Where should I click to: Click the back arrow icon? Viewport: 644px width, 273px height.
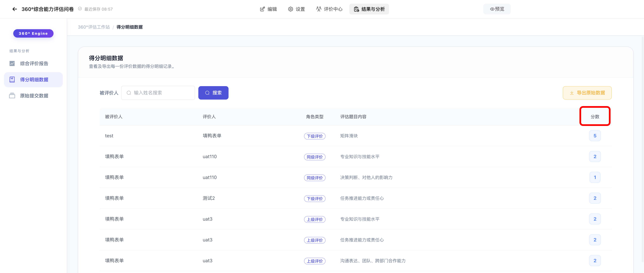point(14,9)
